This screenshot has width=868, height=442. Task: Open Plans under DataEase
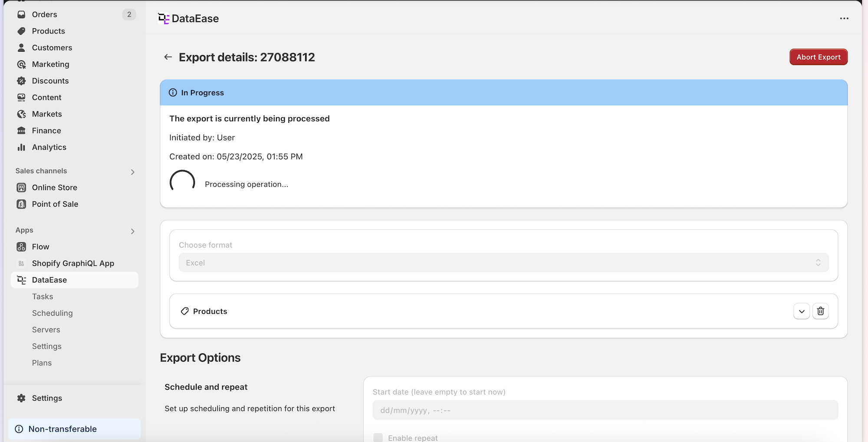(42, 363)
